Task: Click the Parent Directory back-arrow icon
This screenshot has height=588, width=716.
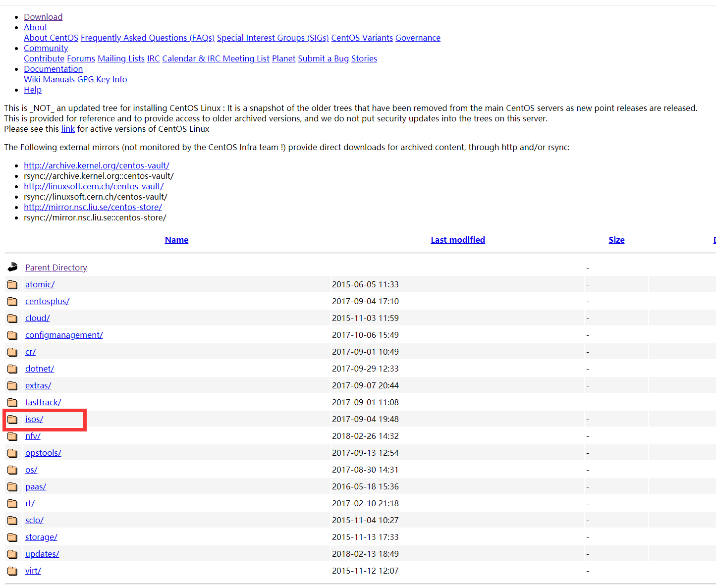Action: click(12, 267)
